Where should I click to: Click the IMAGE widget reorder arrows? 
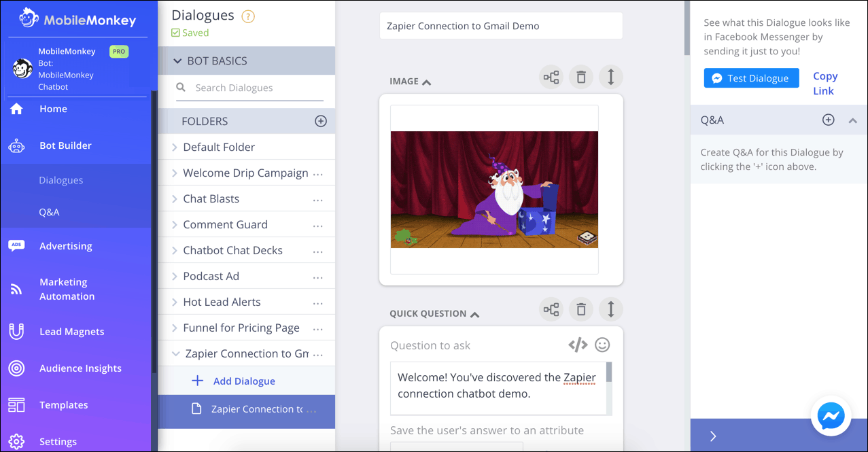611,77
